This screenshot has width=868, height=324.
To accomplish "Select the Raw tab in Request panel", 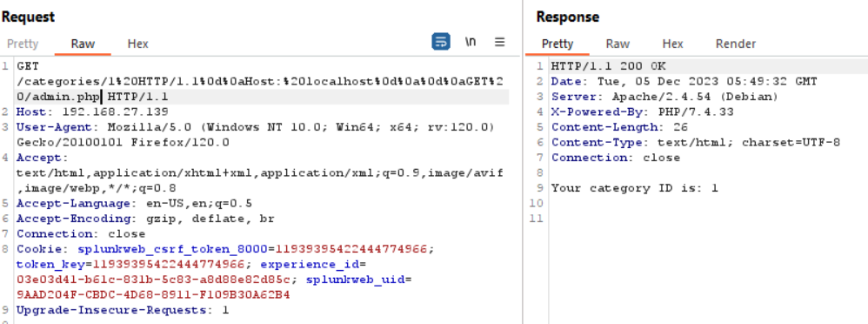I will [x=83, y=44].
